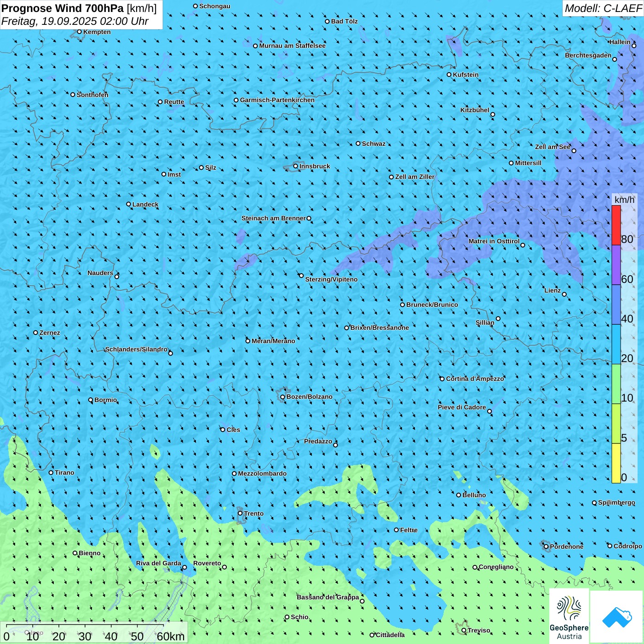Screen dimensions: 644x644
Task: Click the 'Landeck' label
Action: click(145, 204)
